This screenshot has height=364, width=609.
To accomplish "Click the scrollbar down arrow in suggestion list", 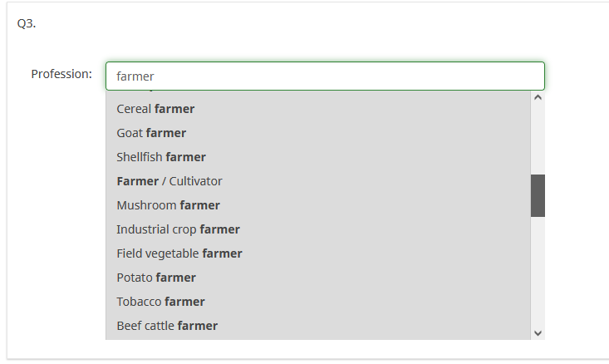I will coord(538,332).
